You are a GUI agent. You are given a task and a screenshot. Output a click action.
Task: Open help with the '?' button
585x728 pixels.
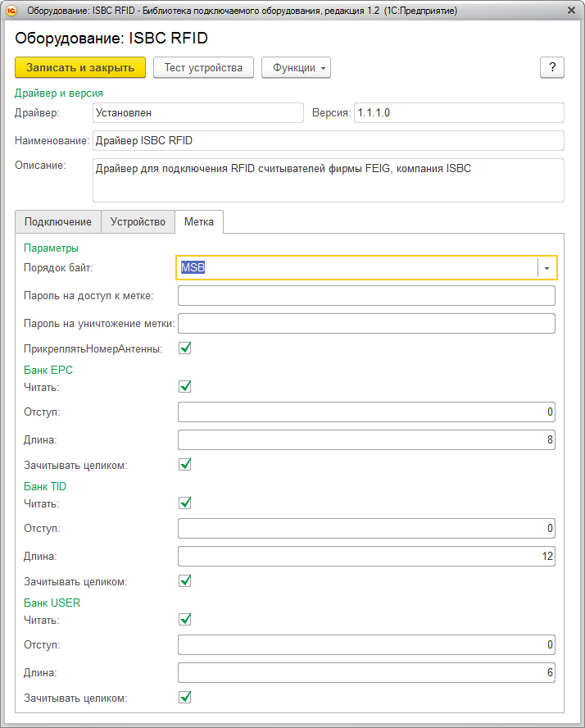click(x=552, y=68)
